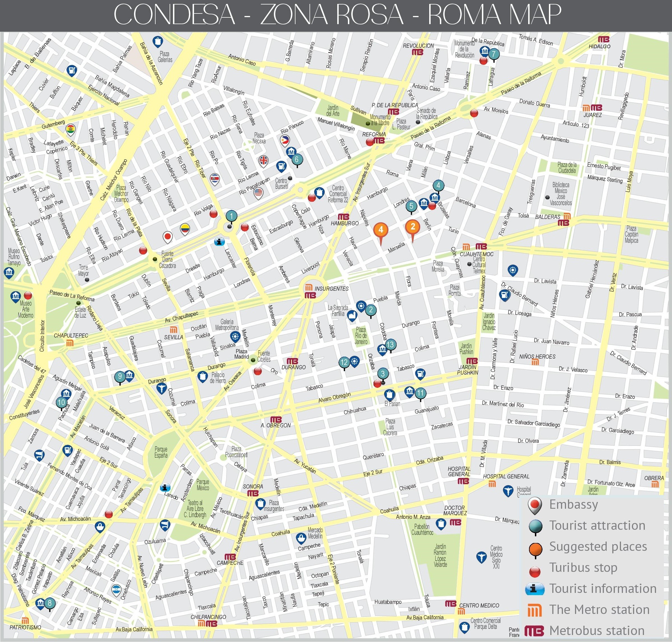Select orange suggested place pin number 4
Viewport: 672px width, 642px height.
(x=381, y=230)
